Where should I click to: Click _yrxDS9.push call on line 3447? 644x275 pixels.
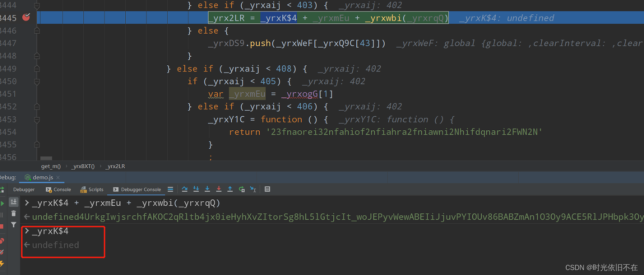coord(296,43)
